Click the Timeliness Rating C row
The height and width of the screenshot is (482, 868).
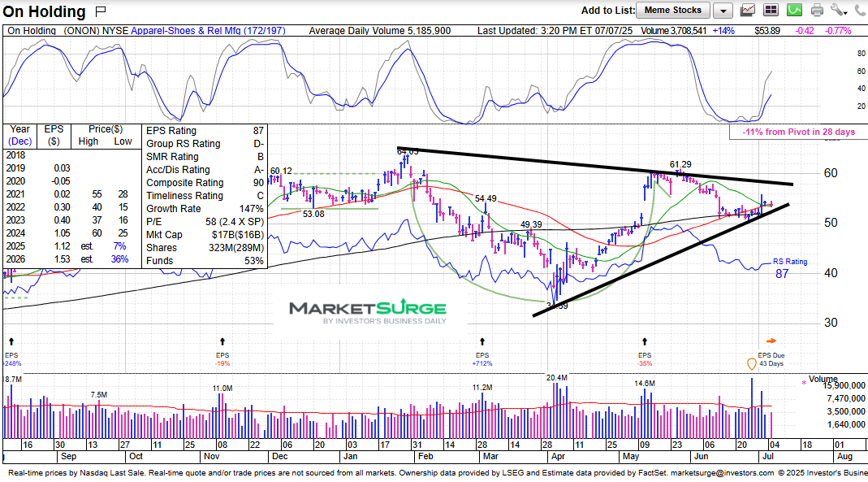point(205,196)
